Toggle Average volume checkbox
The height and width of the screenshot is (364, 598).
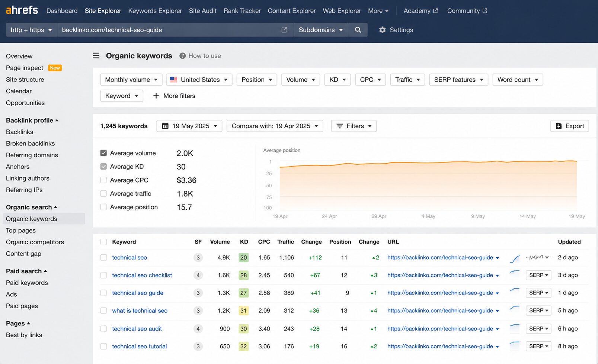(x=103, y=153)
